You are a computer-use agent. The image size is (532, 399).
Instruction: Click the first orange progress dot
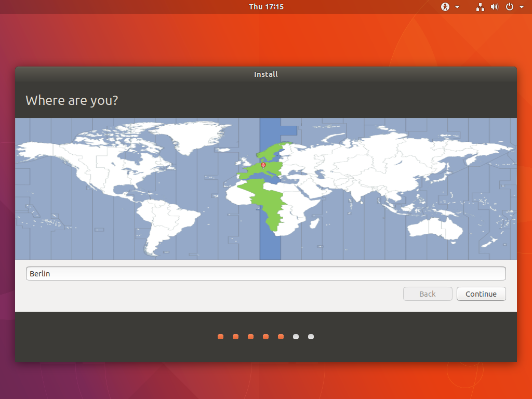[221, 337]
